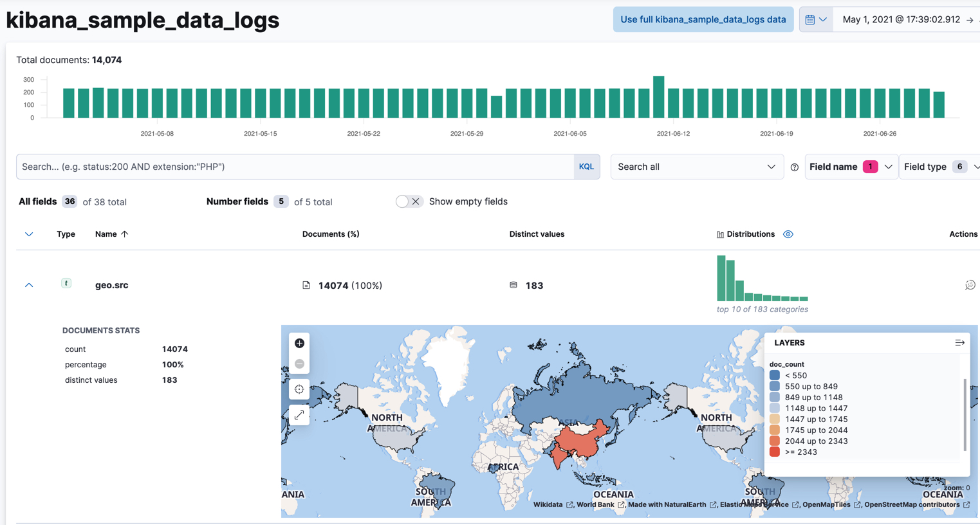
Task: Click the Documents (%) column header
Action: pyautogui.click(x=331, y=234)
